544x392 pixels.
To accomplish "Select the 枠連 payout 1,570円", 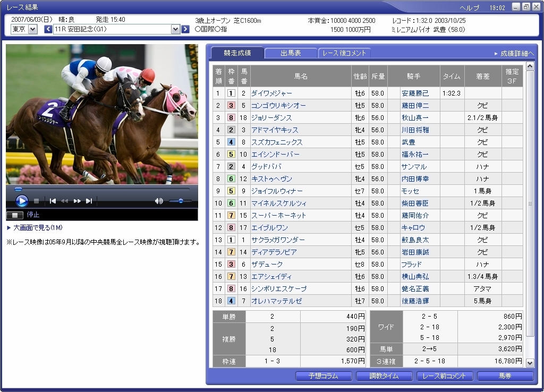I will pyautogui.click(x=353, y=361).
